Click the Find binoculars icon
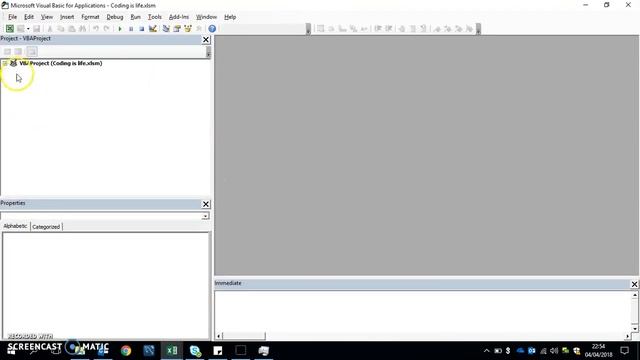Viewport: 640px width, 360px height. click(82, 29)
